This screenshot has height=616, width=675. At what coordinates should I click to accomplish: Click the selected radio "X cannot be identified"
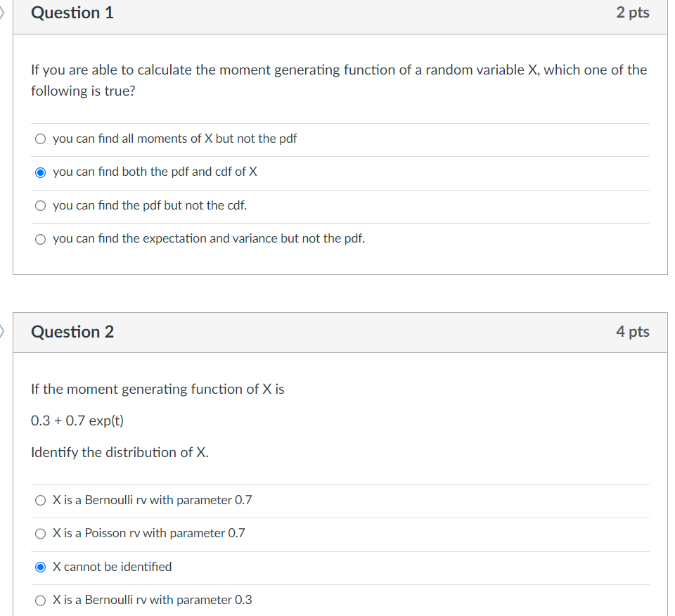click(40, 567)
